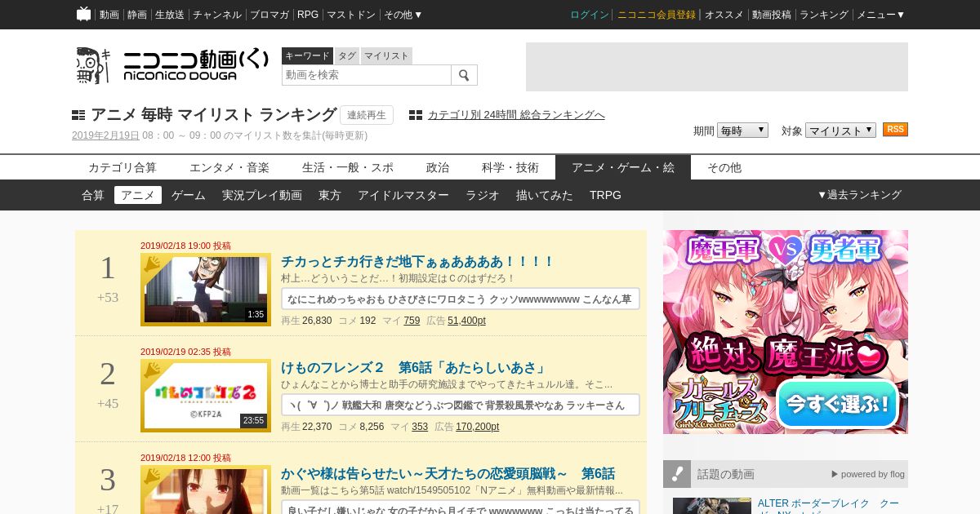The height and width of the screenshot is (514, 980).
Task: Click チャンネル in the top navigation
Action: (x=217, y=15)
